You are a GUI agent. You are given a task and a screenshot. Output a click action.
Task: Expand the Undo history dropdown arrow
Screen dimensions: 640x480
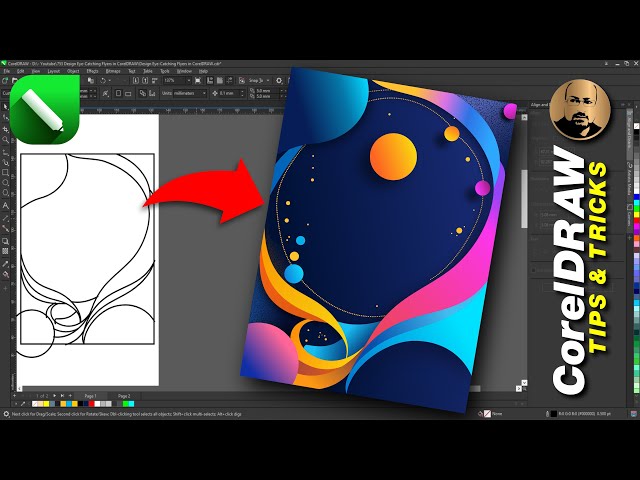(x=110, y=80)
